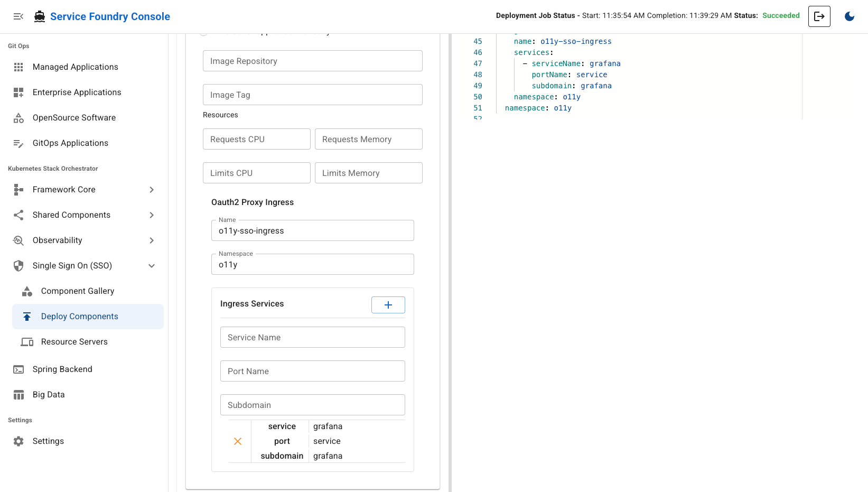The width and height of the screenshot is (868, 492).
Task: Focus the Service Name field
Action: coord(313,337)
